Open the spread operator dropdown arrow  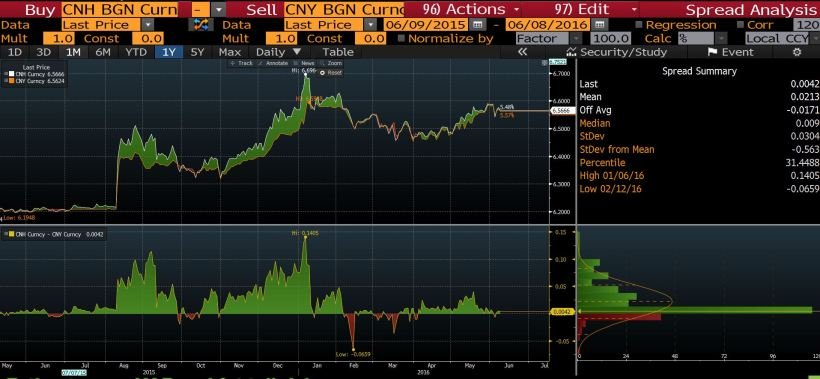220,9
